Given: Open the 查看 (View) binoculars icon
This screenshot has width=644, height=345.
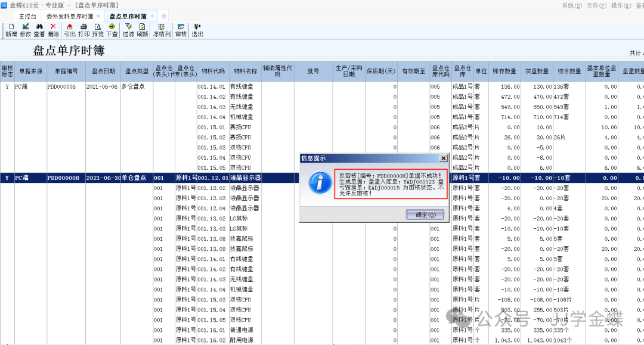Looking at the screenshot, I should [x=39, y=30].
